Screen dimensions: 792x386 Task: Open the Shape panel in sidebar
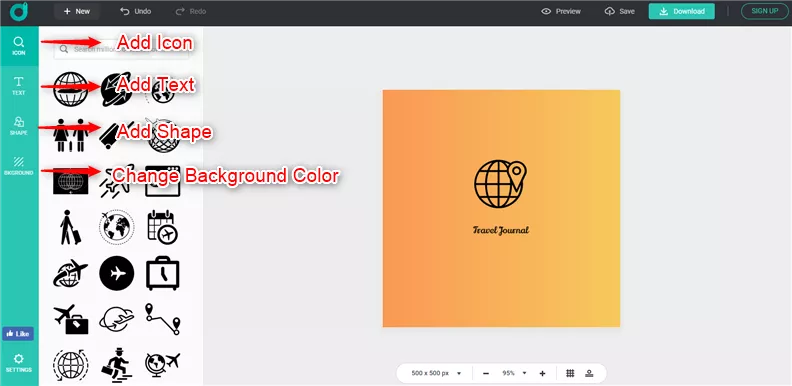[19, 126]
